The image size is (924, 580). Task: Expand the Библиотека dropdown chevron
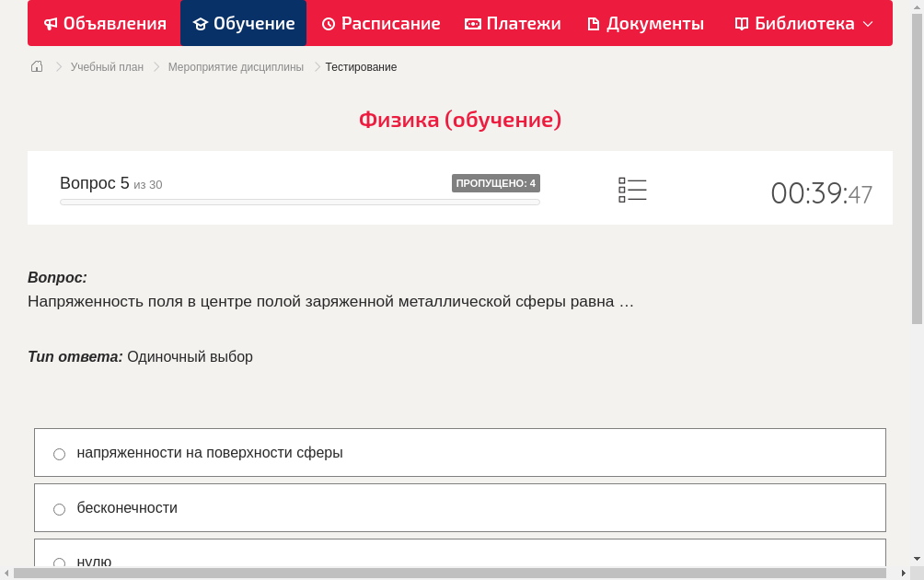tap(869, 24)
